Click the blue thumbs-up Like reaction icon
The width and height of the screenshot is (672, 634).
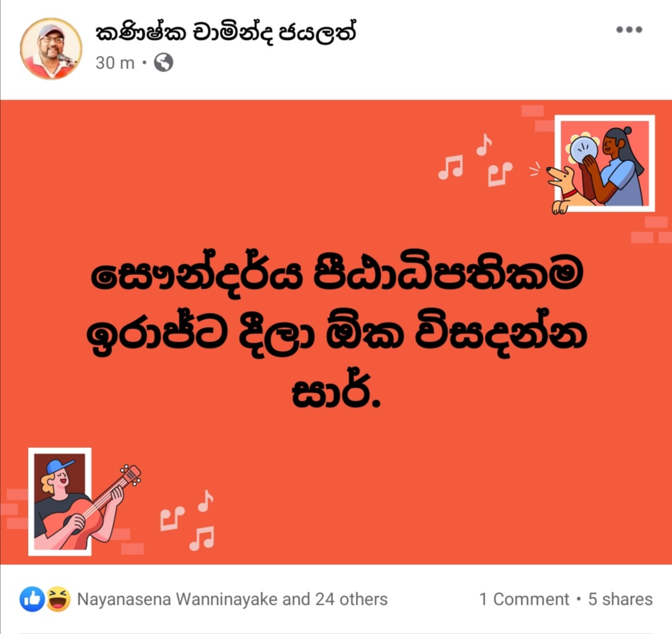click(x=32, y=599)
